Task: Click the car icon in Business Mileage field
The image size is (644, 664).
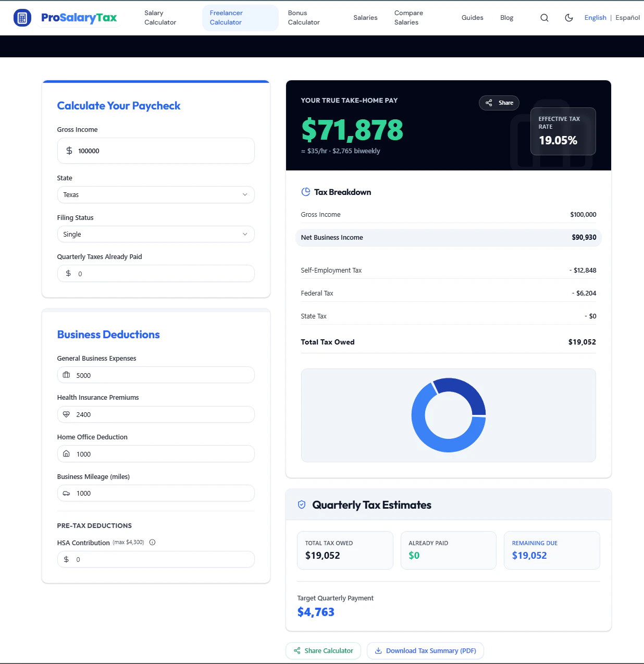Action: [x=66, y=493]
